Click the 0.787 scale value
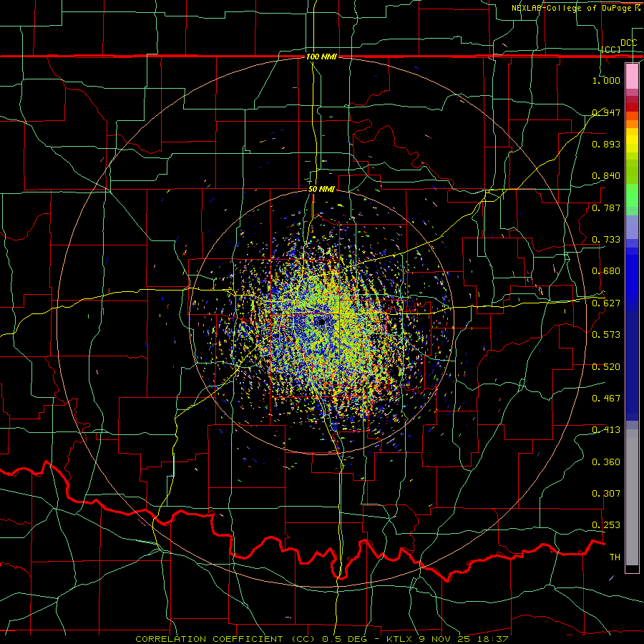Viewport: 644px width, 644px height. tap(606, 208)
